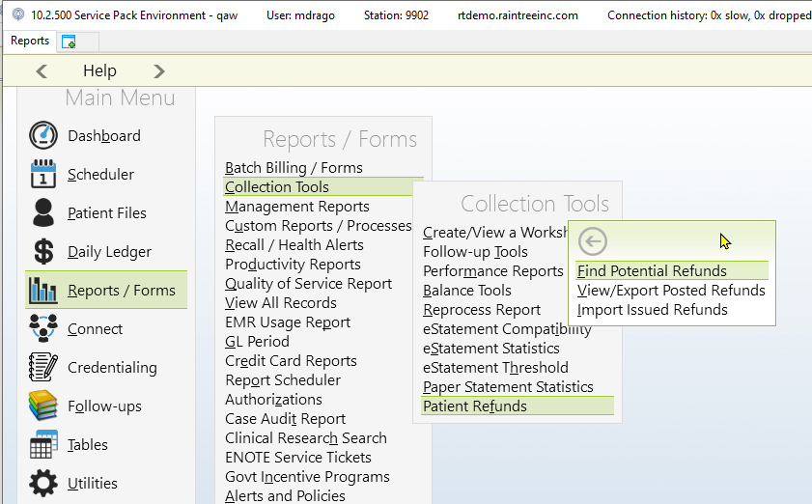Click the Follow-ups label in Main Menu
Image resolution: width=812 pixels, height=504 pixels.
104,406
